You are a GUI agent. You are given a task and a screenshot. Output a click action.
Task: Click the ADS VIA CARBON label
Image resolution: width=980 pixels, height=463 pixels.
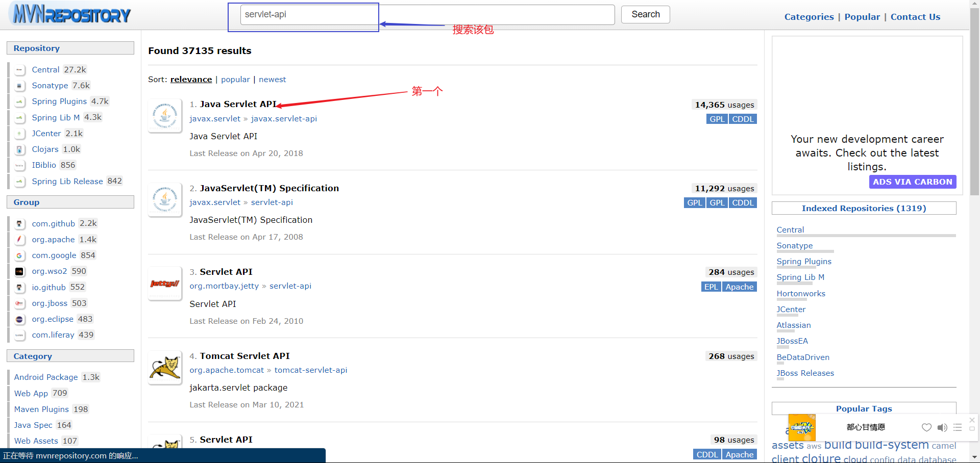tap(913, 182)
